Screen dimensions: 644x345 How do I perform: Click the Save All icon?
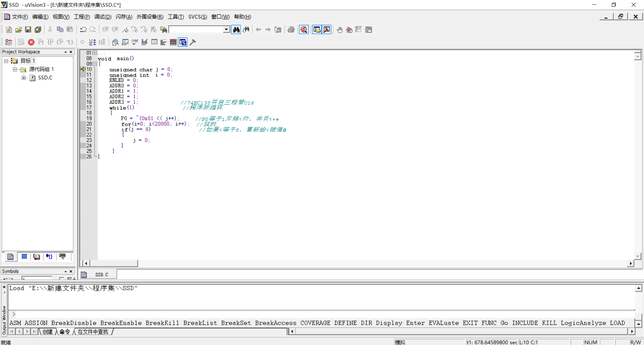click(x=38, y=30)
